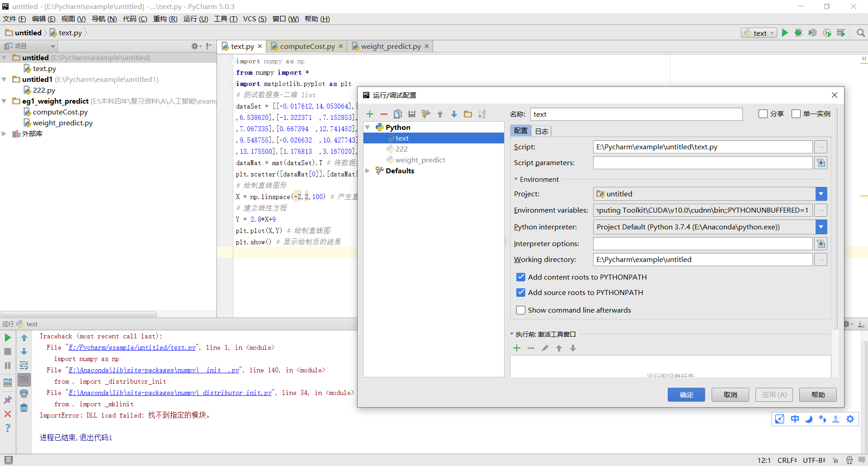The height and width of the screenshot is (466, 868).
Task: Open help question mark in Run panel
Action: (8, 428)
